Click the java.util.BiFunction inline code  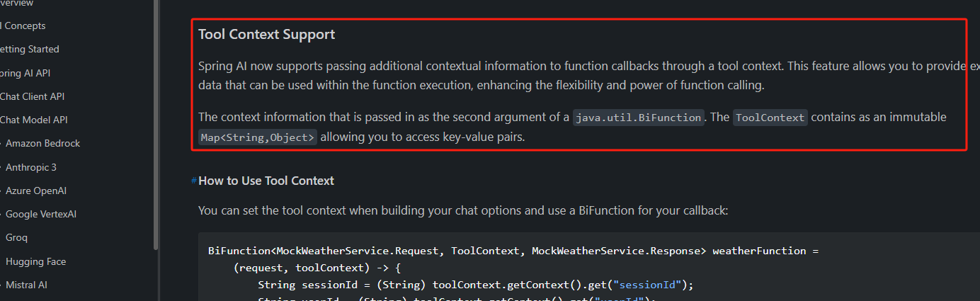[x=638, y=118]
